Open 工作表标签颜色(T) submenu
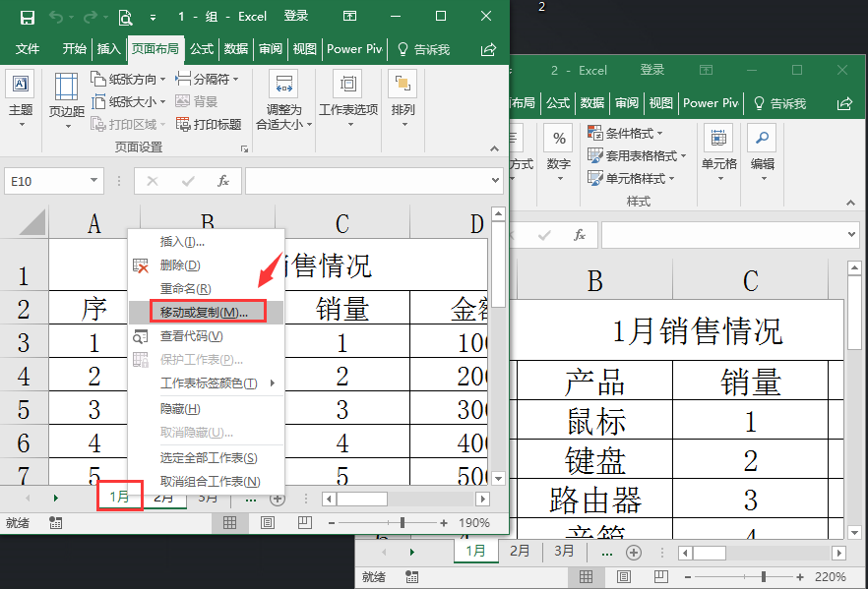This screenshot has height=589, width=868. coord(206,383)
